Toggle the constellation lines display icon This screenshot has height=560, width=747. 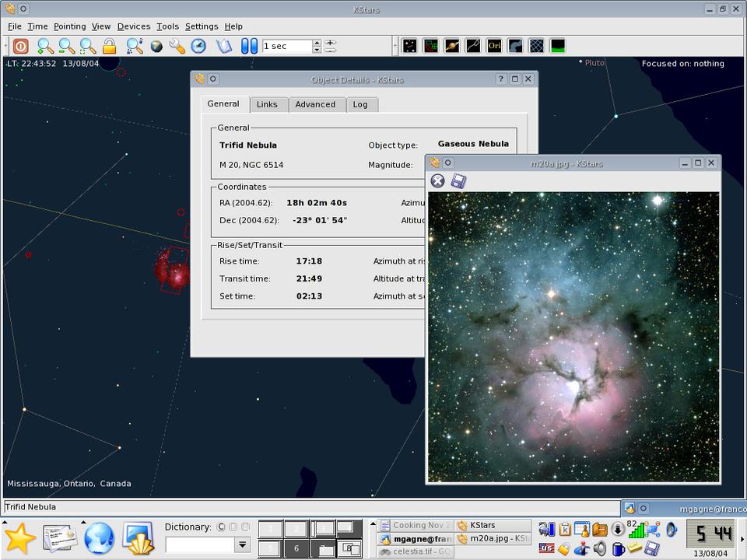coord(473,47)
